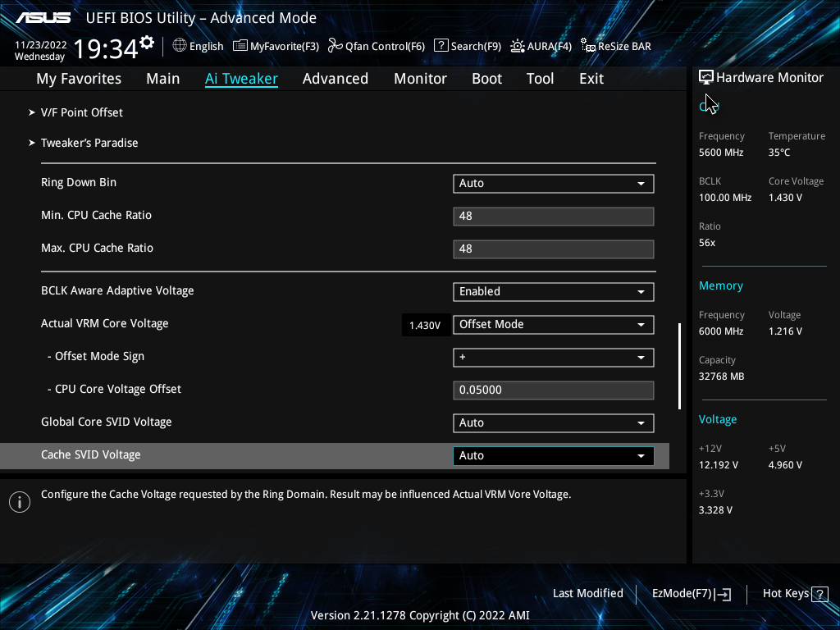Click the 56x ratio value
840x630 pixels.
(x=706, y=243)
